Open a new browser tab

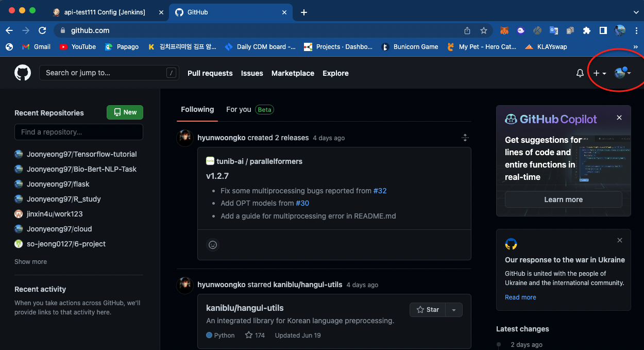pyautogui.click(x=304, y=12)
